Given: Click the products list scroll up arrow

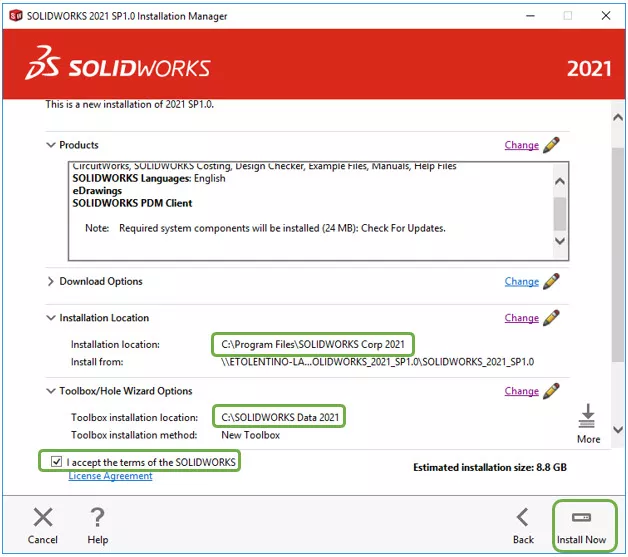Looking at the screenshot, I should pos(560,181).
